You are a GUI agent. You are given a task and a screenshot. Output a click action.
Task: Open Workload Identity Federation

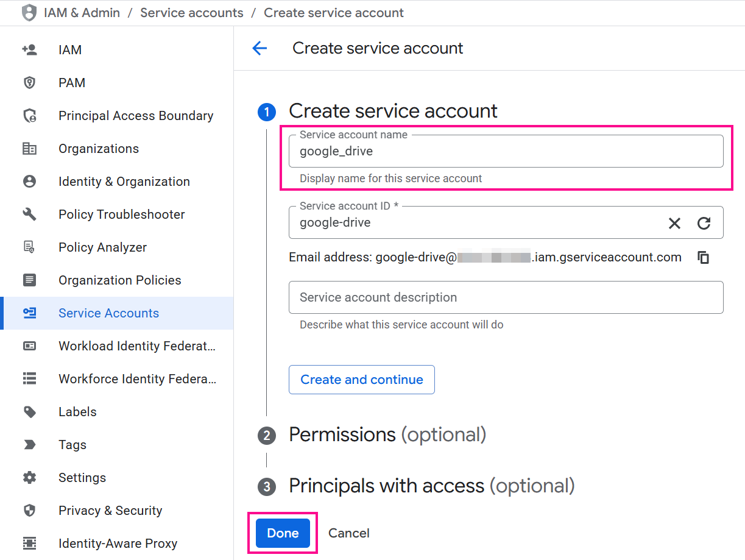click(136, 346)
